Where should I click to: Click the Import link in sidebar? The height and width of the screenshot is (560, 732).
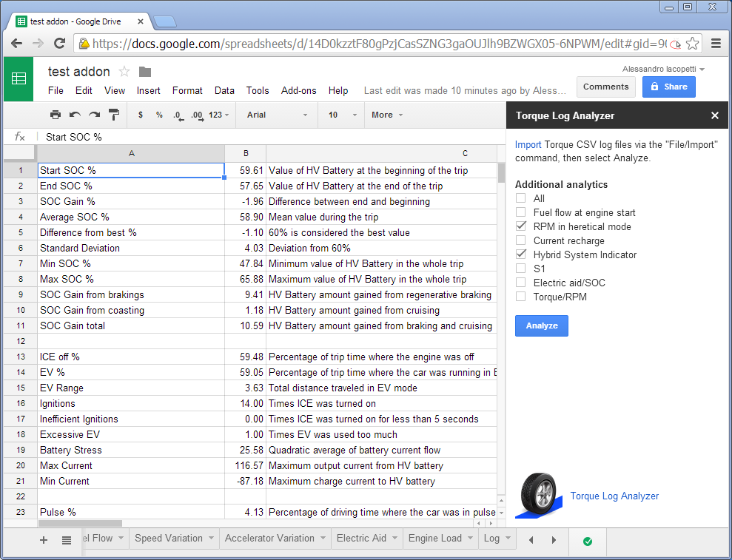coord(528,145)
